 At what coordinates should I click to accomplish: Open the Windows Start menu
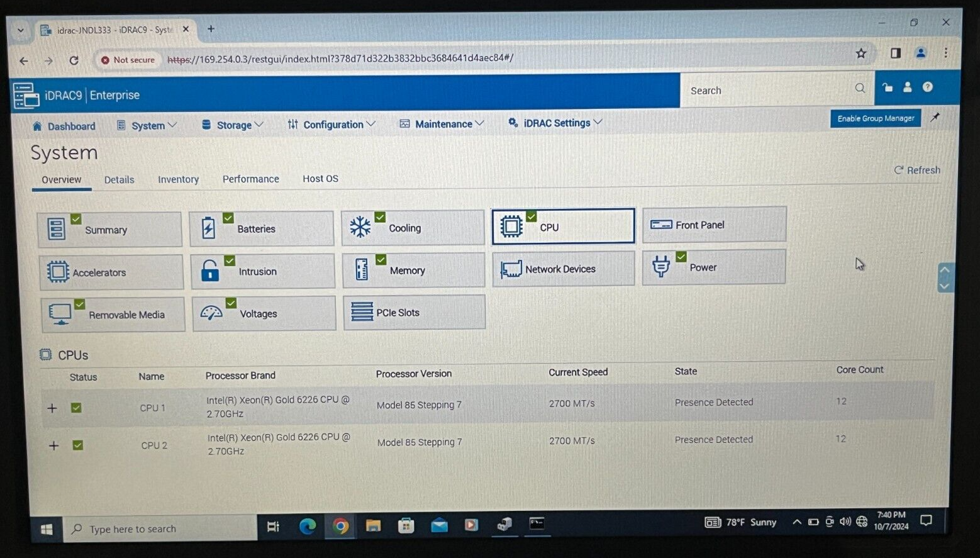point(47,530)
